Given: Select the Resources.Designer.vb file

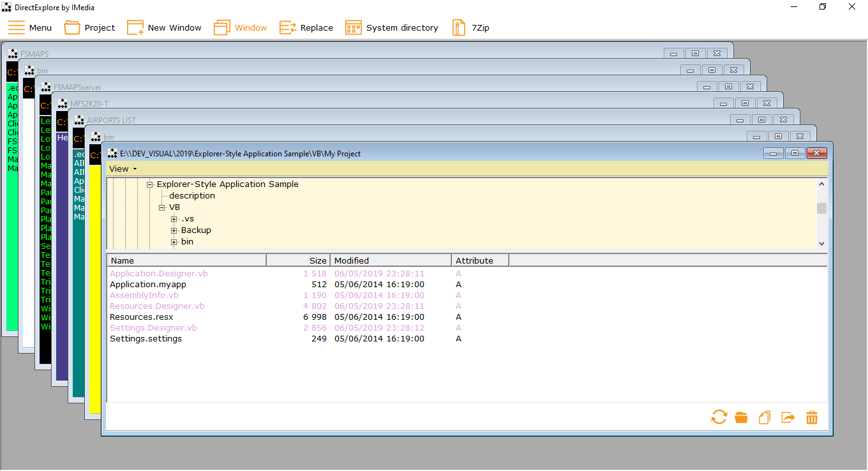Looking at the screenshot, I should 157,306.
